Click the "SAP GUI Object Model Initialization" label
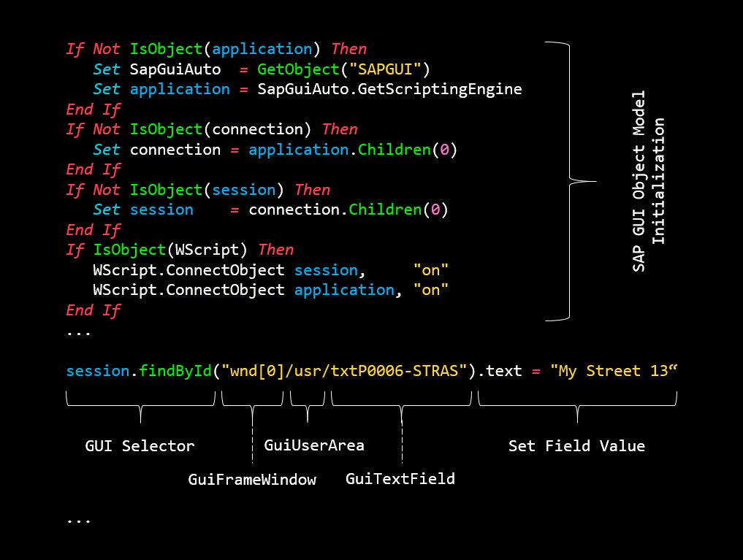The height and width of the screenshot is (560, 743). (x=648, y=181)
